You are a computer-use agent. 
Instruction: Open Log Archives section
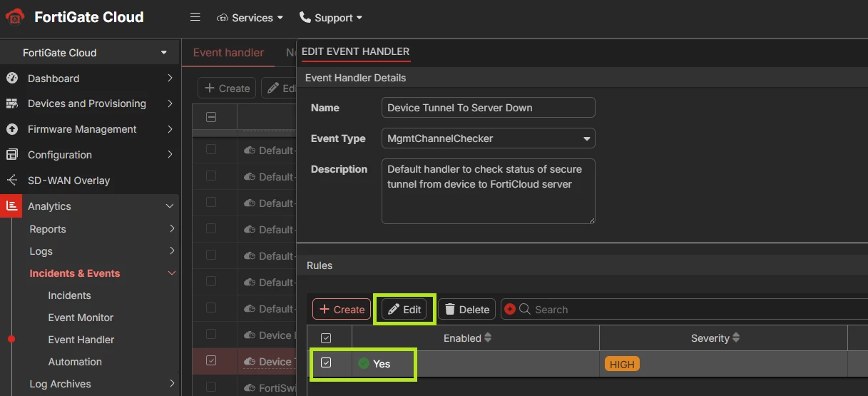click(60, 384)
